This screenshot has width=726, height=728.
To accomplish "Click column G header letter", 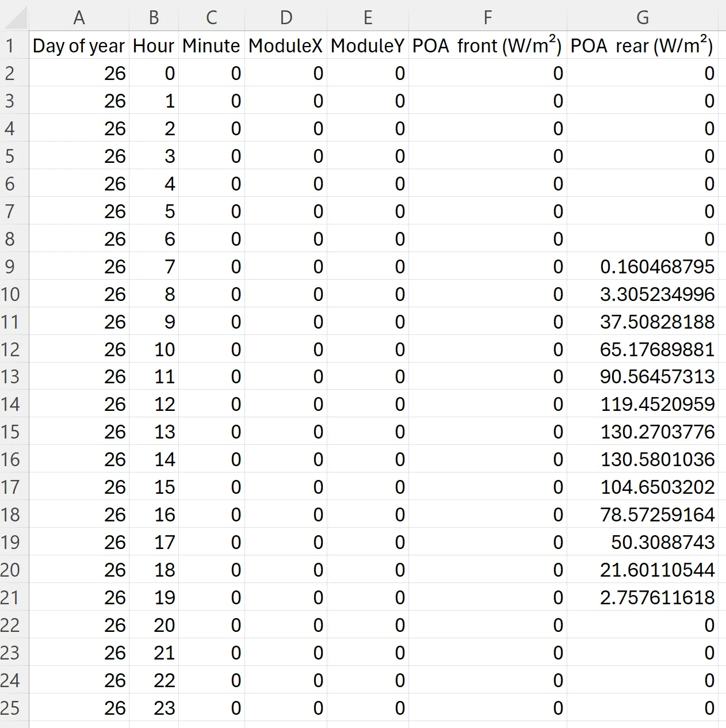I will 643,17.
